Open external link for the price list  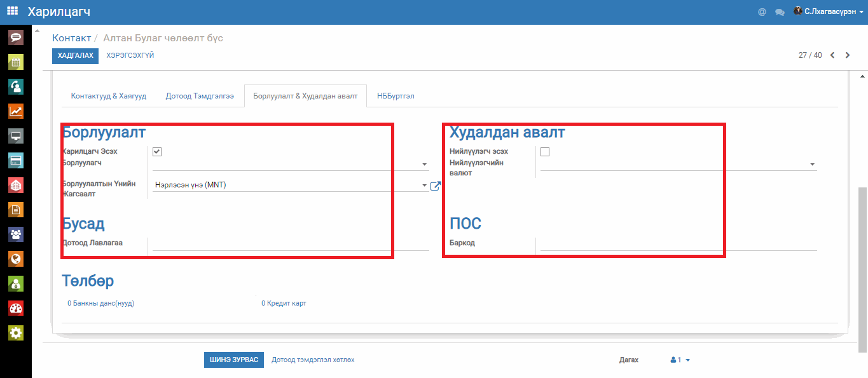tap(436, 186)
